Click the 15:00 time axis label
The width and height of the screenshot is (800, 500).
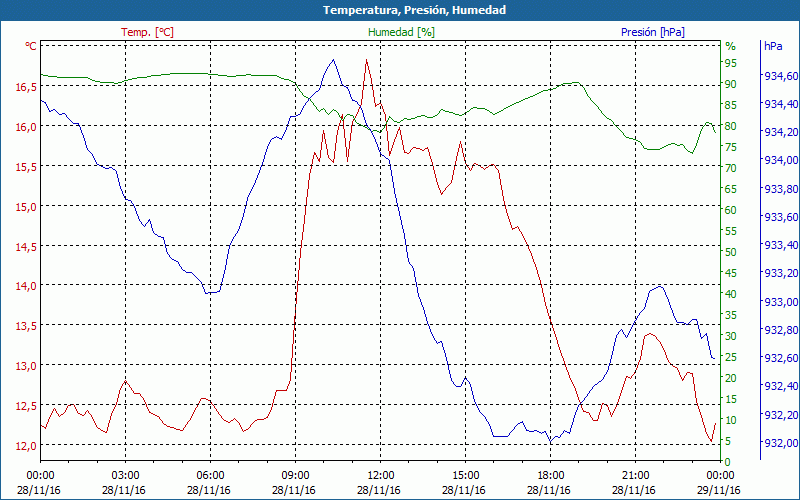tap(465, 477)
